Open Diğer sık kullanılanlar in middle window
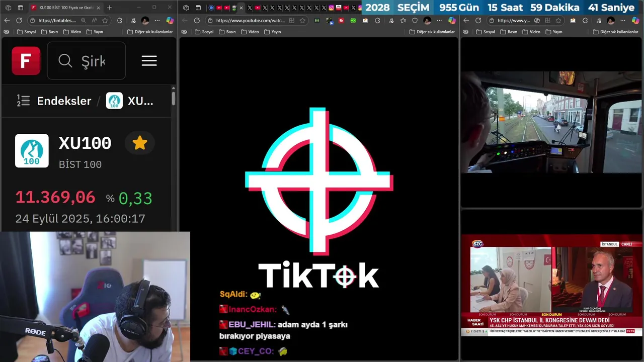The width and height of the screenshot is (644, 362). (432, 32)
